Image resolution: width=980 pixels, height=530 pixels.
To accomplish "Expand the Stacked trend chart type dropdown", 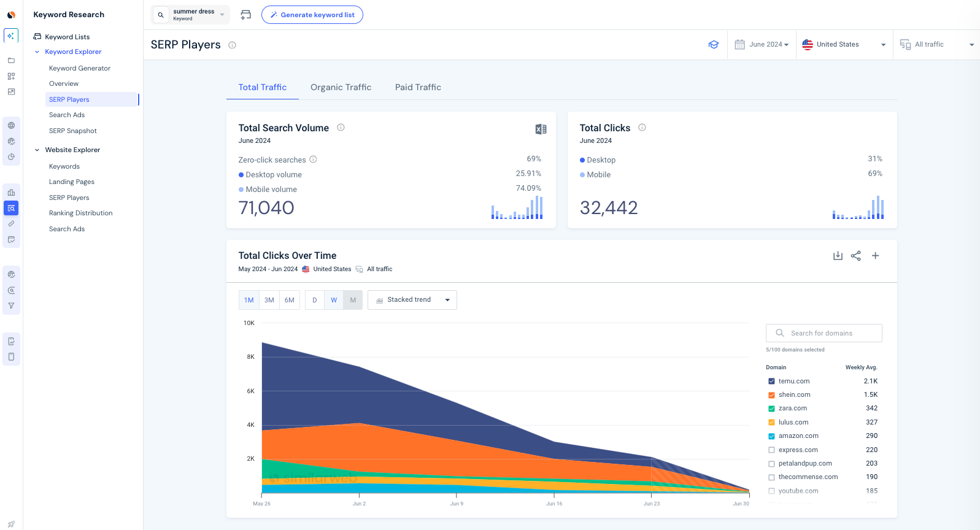I will tap(412, 300).
